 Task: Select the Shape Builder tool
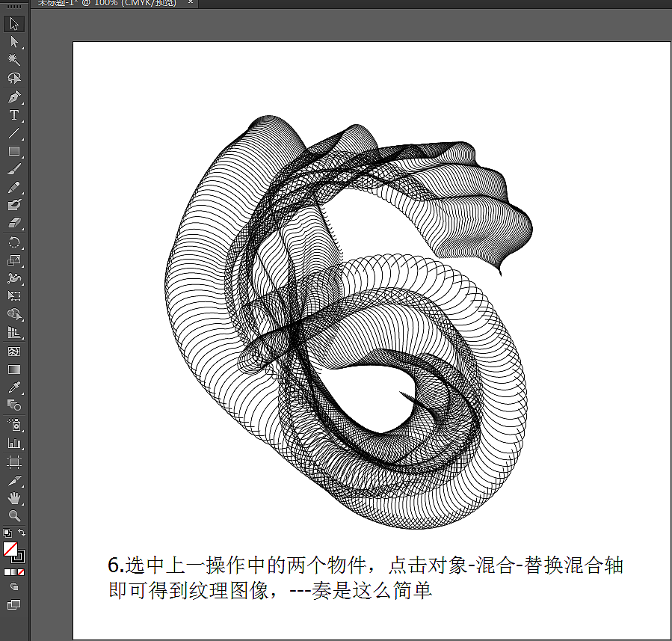[x=13, y=314]
